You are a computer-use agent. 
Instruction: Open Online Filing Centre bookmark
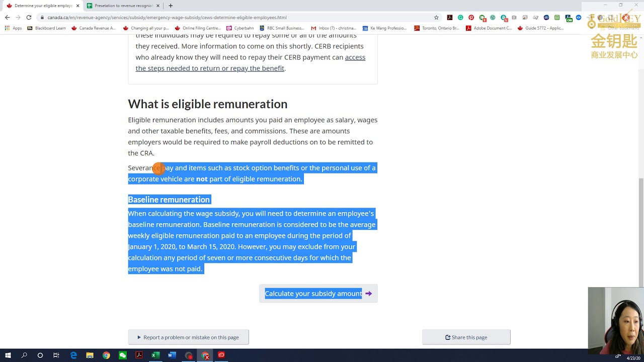(198, 28)
